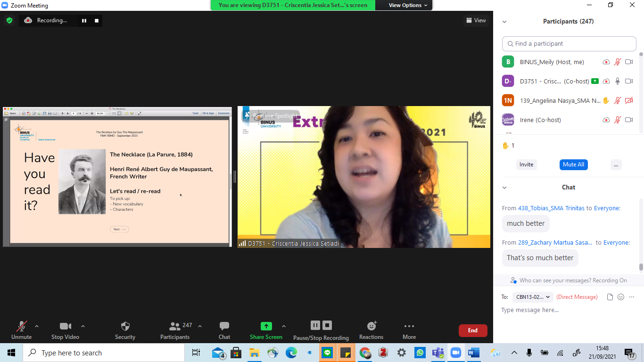Viewport: 644px width, 362px height.
Task: Click the green encryption shield icon
Action: coord(9,20)
